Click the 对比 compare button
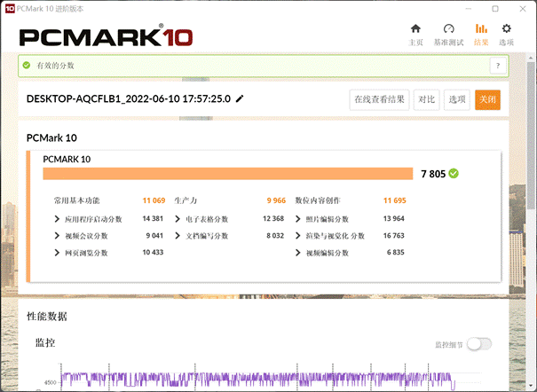 pyautogui.click(x=426, y=99)
